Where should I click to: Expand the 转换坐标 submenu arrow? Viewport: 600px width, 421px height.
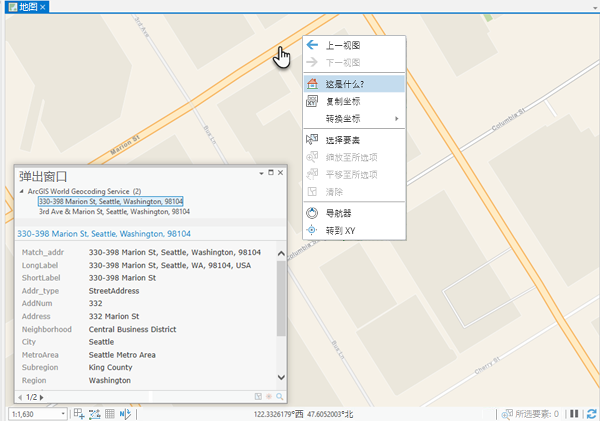[x=398, y=119]
